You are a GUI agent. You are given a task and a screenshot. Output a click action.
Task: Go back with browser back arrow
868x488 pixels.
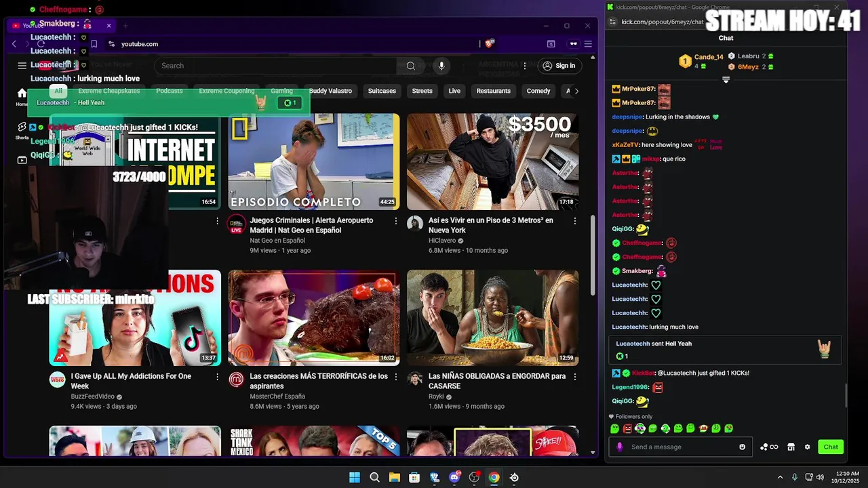pos(14,44)
